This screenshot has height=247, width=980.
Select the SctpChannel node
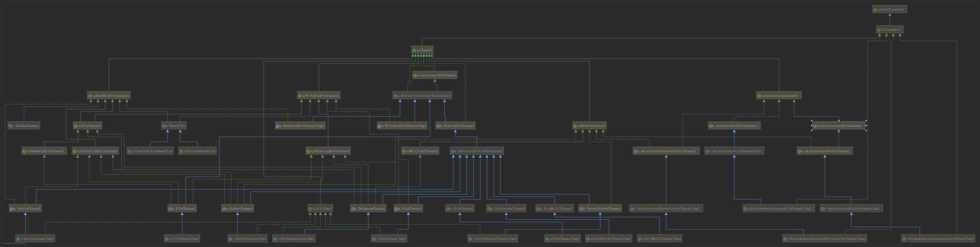(460, 208)
